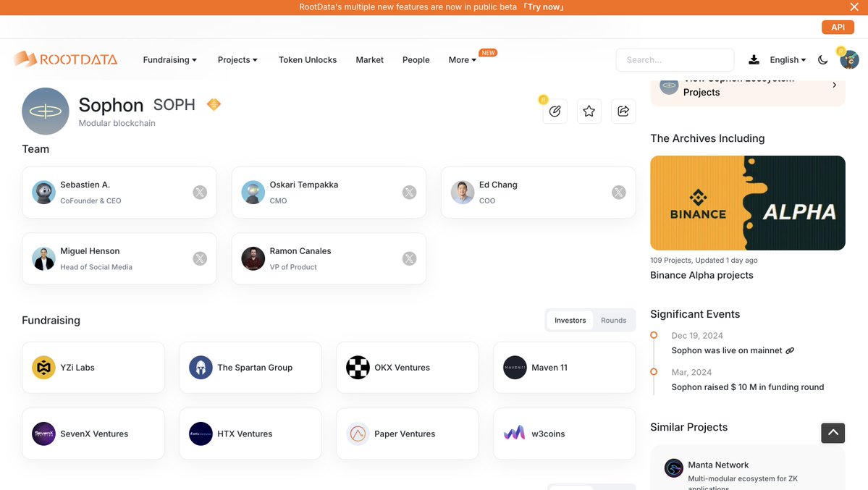This screenshot has width=868, height=490.
Task: Expand the More menu
Action: pos(462,60)
